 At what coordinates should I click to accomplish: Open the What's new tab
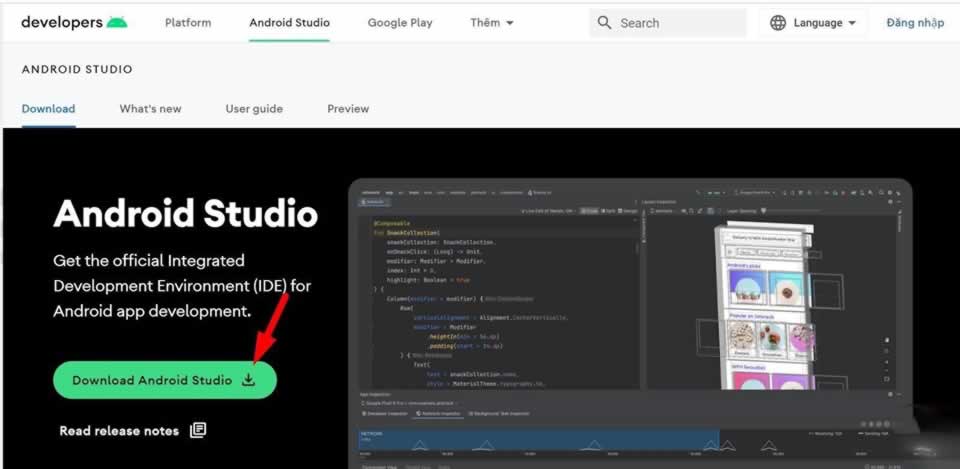pos(151,109)
